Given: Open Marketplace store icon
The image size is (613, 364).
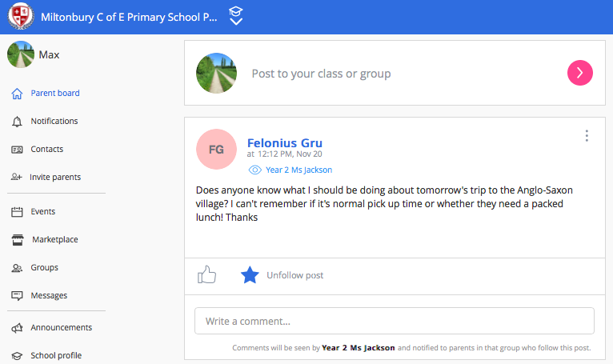Looking at the screenshot, I should [x=18, y=240].
